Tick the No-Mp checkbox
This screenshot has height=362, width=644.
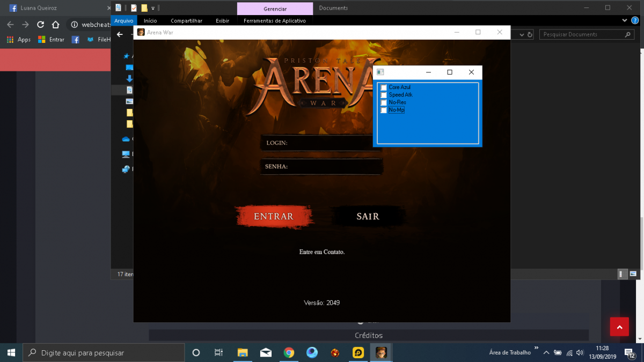pyautogui.click(x=384, y=110)
